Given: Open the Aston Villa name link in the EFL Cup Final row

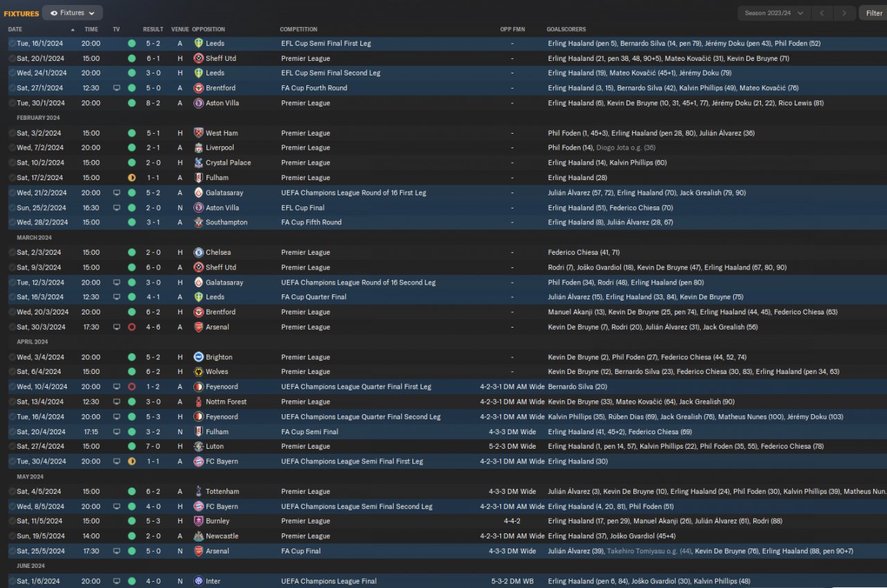Looking at the screenshot, I should pyautogui.click(x=222, y=208).
